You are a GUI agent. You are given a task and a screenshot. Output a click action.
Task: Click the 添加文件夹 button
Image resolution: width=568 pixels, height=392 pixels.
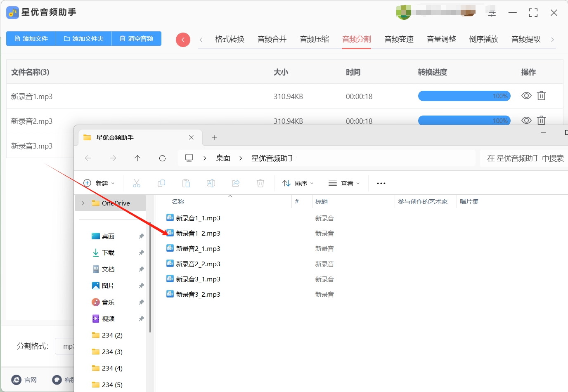84,38
